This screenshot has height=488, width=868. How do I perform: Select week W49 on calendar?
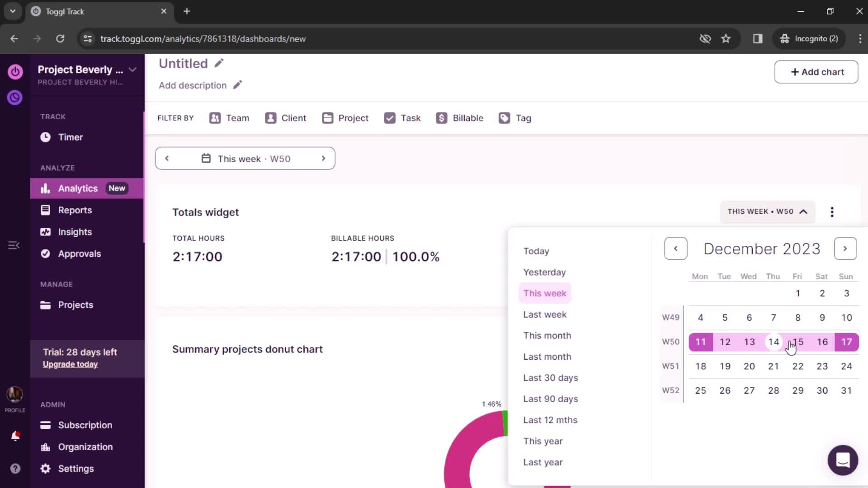pyautogui.click(x=670, y=317)
